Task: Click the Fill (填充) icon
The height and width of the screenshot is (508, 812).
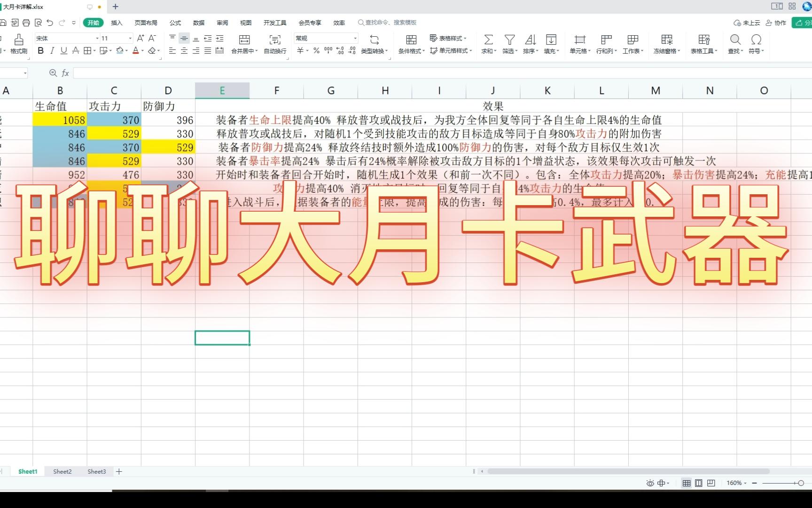Action: click(x=551, y=39)
